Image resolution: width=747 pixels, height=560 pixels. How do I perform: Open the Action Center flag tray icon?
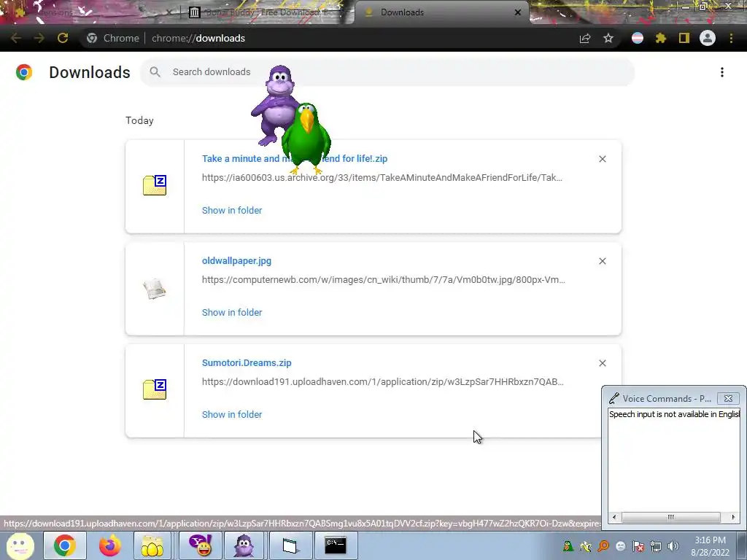pos(638,546)
